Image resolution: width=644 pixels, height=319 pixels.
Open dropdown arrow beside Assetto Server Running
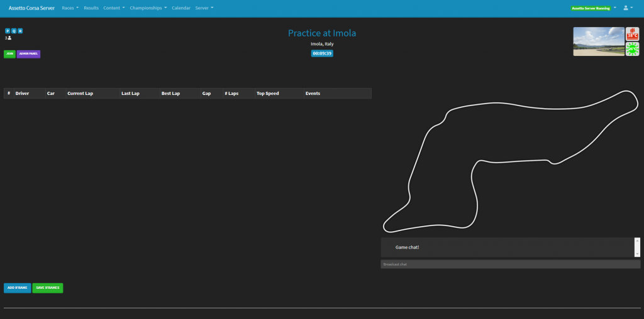615,8
